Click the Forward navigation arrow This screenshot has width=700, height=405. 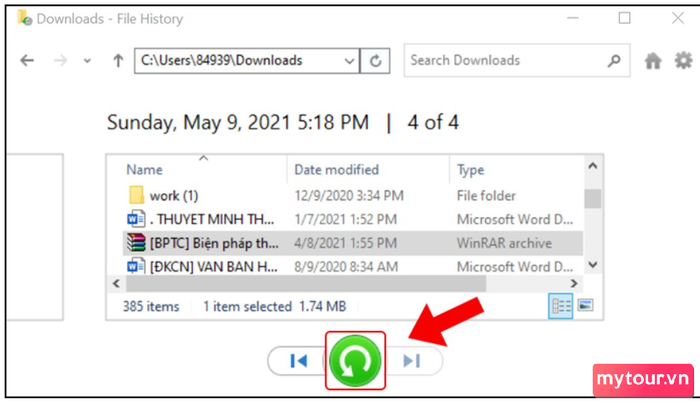60,60
